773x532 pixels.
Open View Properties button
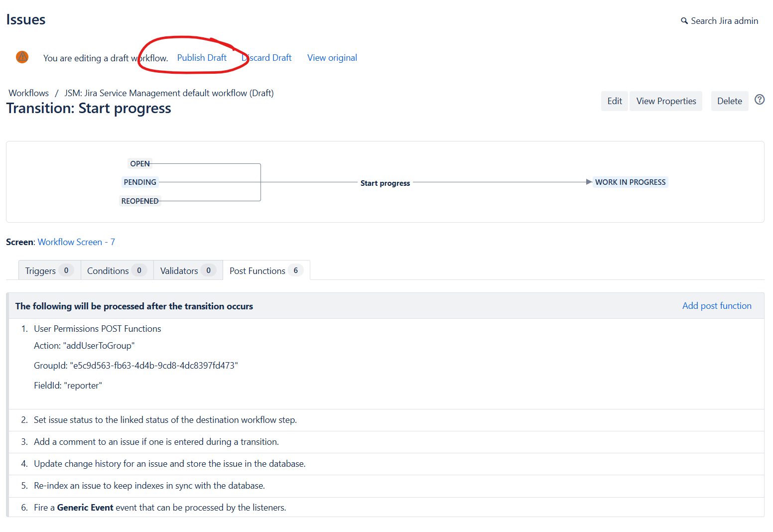666,101
